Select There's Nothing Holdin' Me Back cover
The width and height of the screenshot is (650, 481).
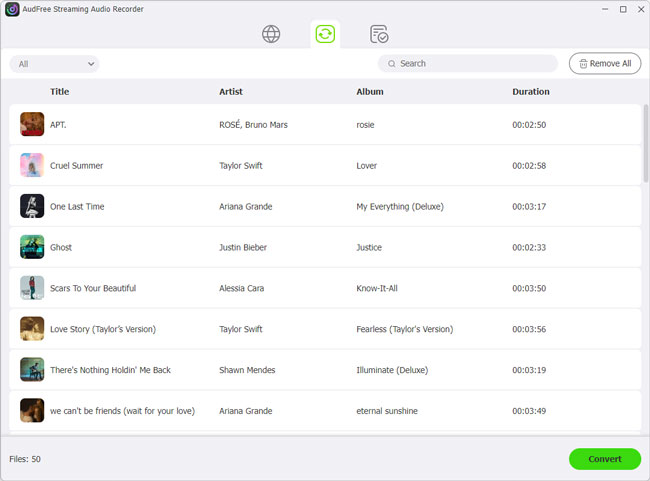coord(32,369)
